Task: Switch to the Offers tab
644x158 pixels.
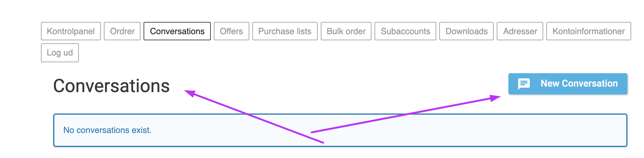Action: 232,31
